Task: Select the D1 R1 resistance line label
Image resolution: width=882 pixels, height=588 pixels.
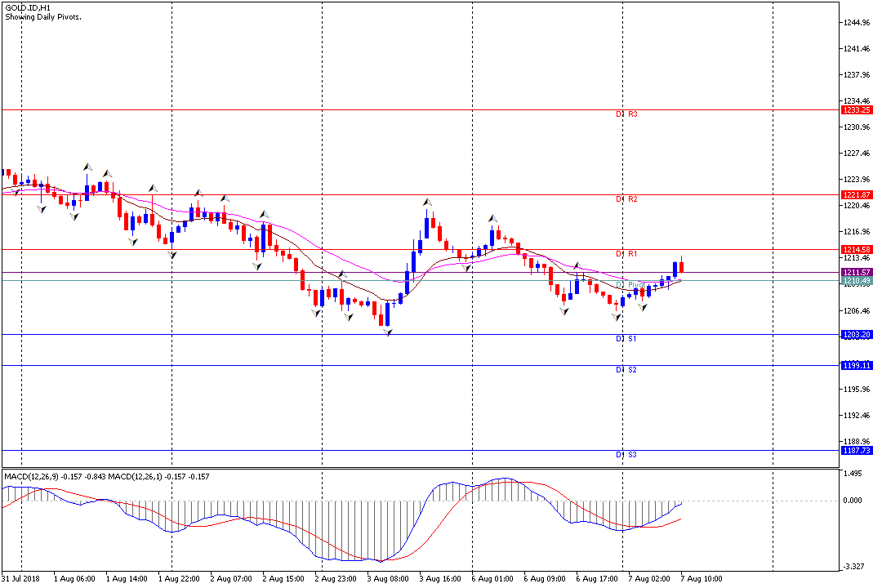Action: click(x=626, y=254)
